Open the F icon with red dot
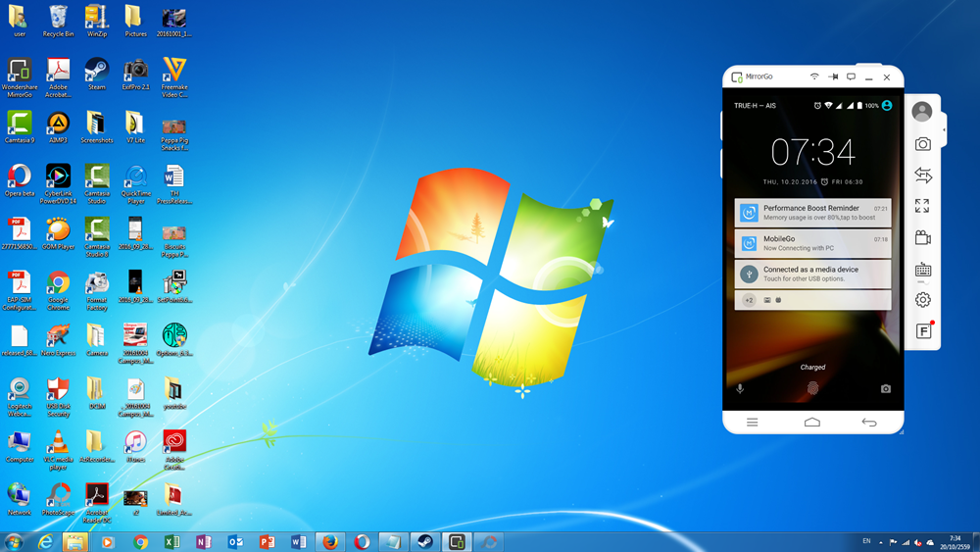This screenshot has height=552, width=980. pos(924,330)
